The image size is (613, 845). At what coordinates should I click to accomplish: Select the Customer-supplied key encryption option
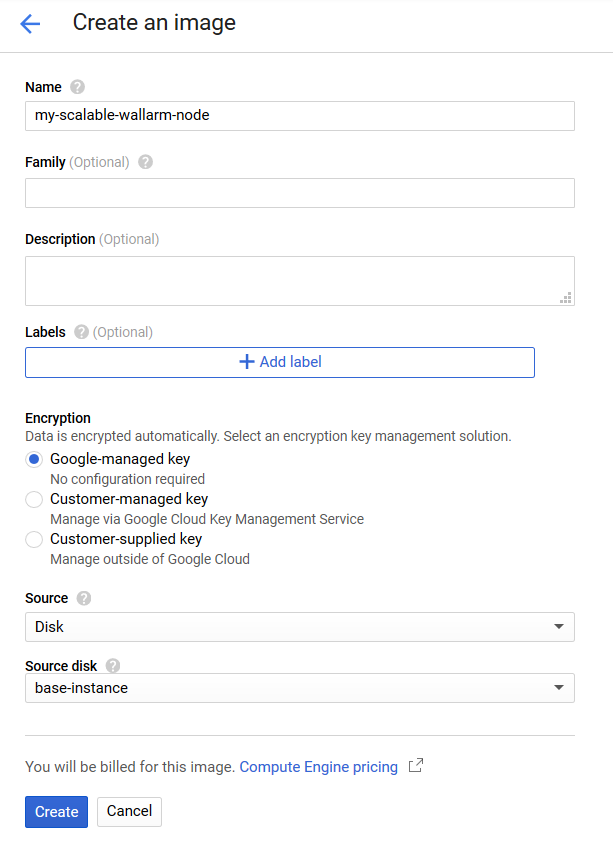click(34, 539)
